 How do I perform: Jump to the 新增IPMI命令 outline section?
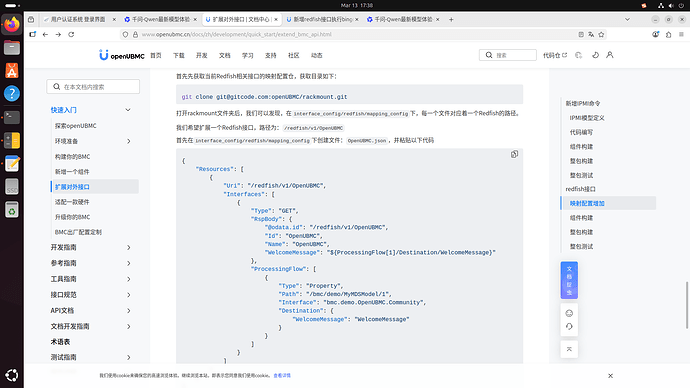click(583, 103)
